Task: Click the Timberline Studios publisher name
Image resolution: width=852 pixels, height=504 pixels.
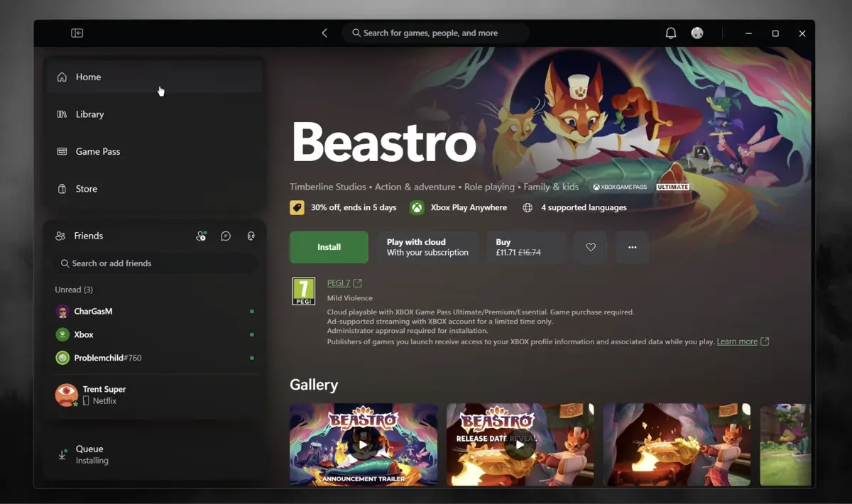Action: 328,187
